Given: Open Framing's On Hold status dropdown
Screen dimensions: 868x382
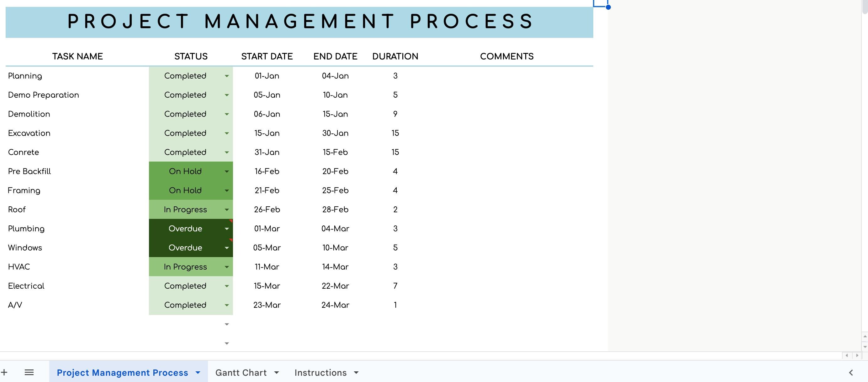Looking at the screenshot, I should [226, 190].
